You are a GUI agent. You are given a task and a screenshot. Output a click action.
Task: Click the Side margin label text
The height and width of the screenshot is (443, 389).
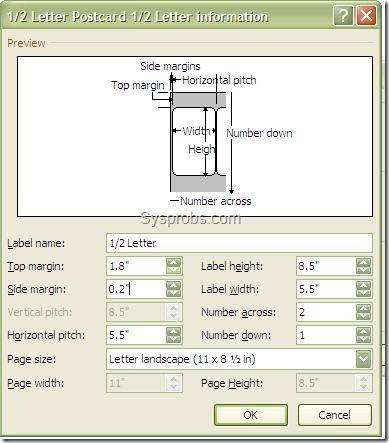[x=37, y=289]
